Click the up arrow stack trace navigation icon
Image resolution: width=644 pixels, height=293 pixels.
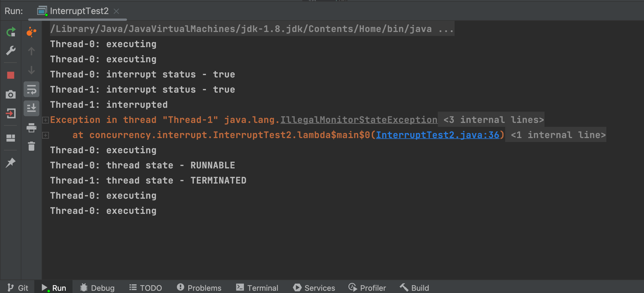31,51
